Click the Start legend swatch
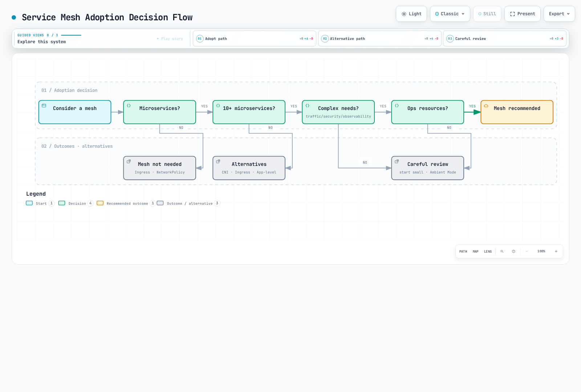Viewport: 581px width, 392px height. coord(29,203)
